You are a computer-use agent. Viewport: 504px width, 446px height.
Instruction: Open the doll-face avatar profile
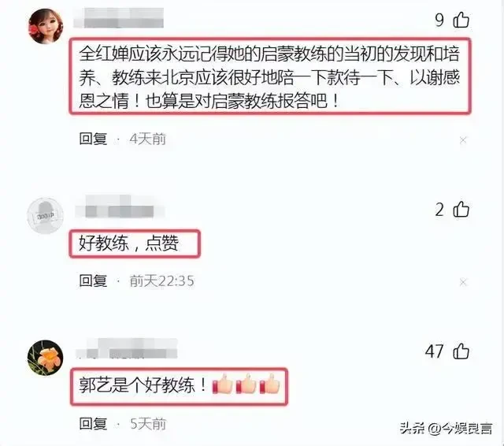[x=46, y=26]
